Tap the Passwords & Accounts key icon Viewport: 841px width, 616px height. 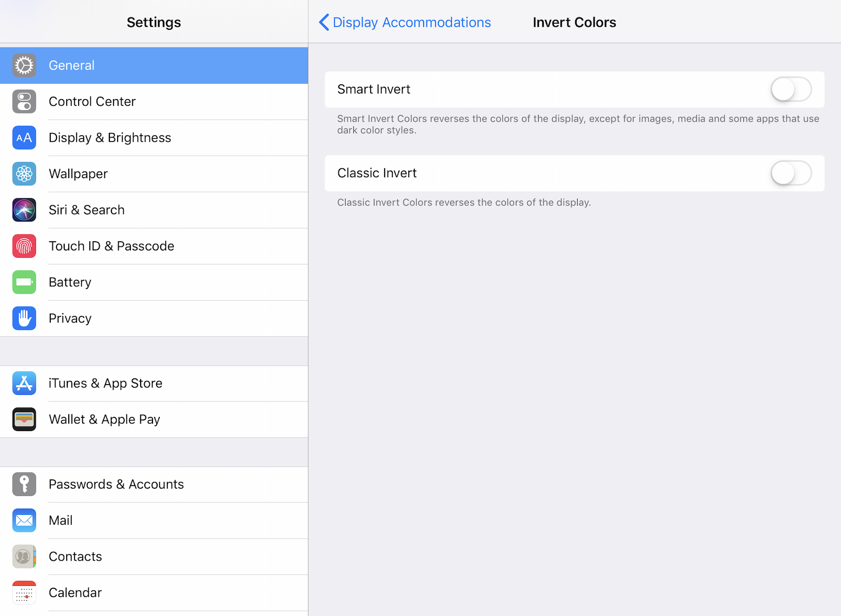pyautogui.click(x=24, y=484)
